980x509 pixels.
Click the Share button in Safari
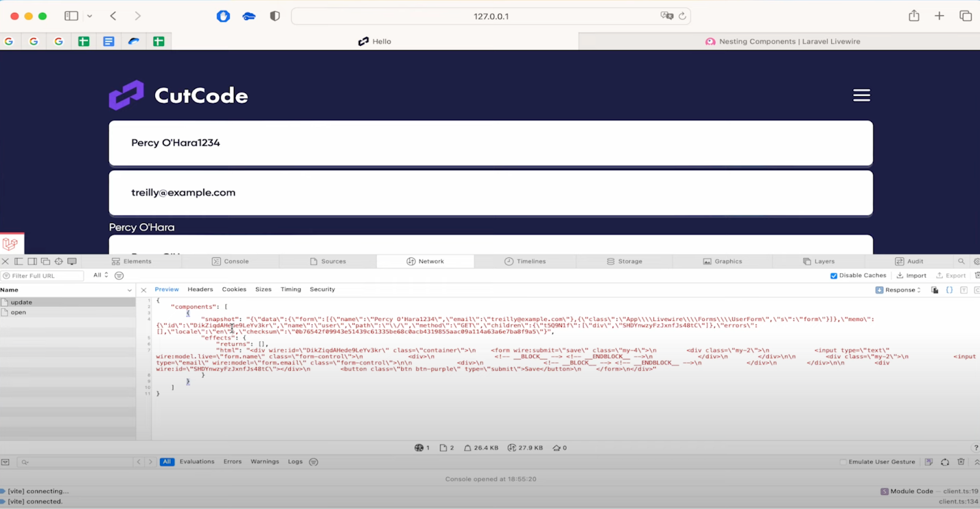click(x=914, y=16)
